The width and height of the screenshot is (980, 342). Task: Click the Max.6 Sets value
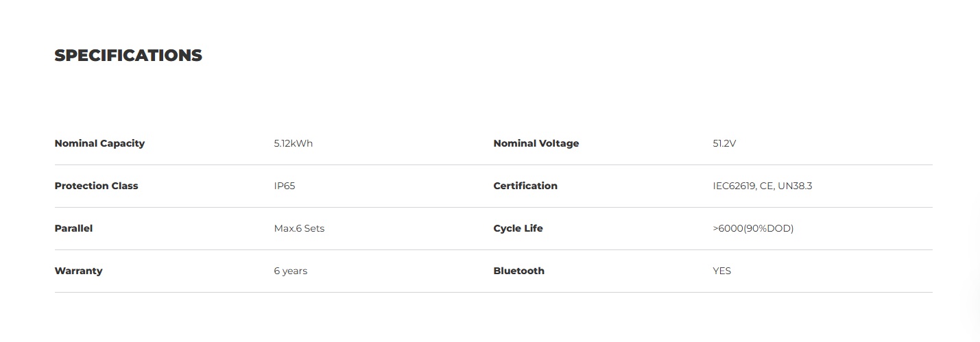click(299, 228)
